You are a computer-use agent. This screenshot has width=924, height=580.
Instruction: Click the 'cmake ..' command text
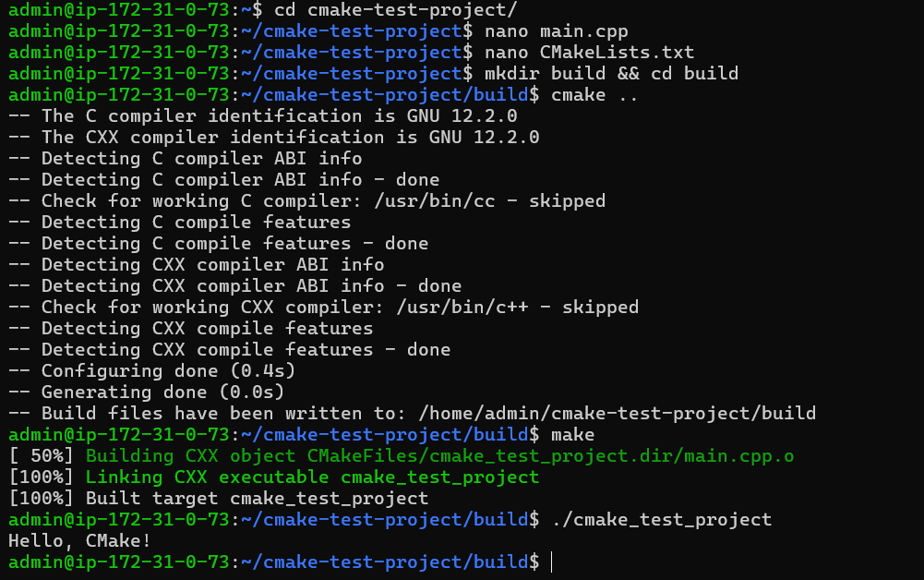[x=594, y=95]
